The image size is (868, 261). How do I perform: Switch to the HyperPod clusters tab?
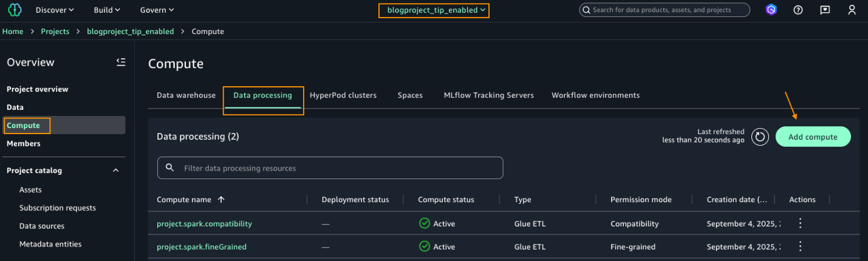(343, 95)
